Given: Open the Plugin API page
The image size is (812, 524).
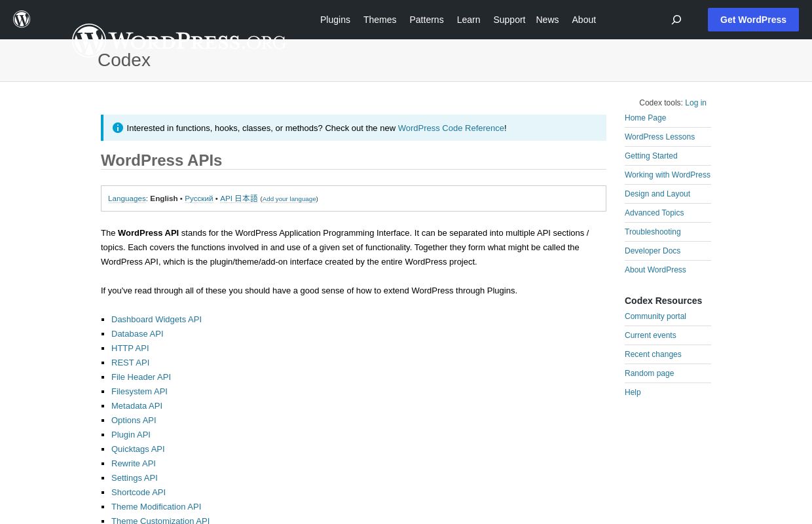Looking at the screenshot, I should 131,435.
